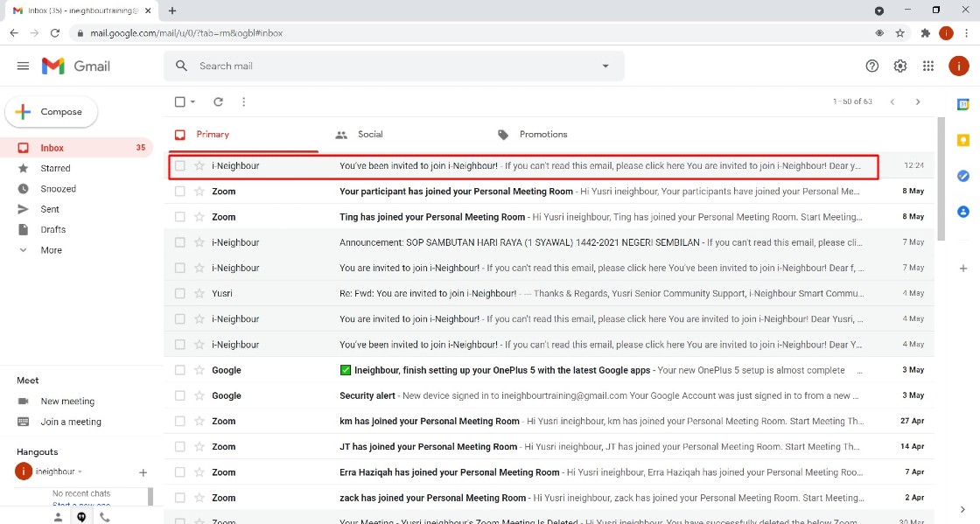Open browser extensions puzzle icon
Viewport: 980px width, 524px height.
click(x=926, y=33)
